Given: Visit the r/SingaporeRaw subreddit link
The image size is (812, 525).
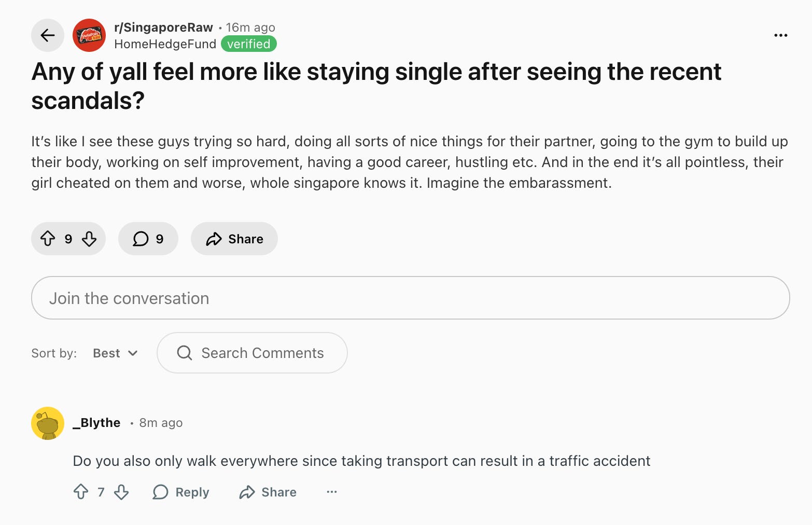Looking at the screenshot, I should click(163, 27).
